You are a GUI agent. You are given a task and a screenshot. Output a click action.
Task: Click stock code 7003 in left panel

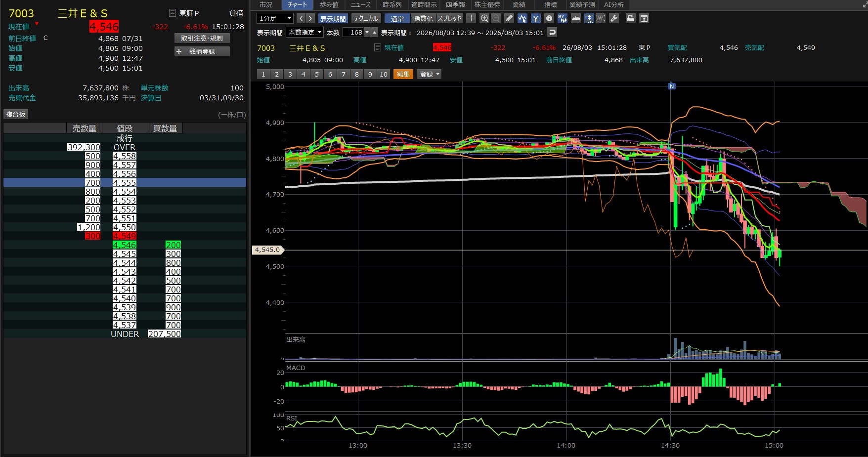click(21, 13)
